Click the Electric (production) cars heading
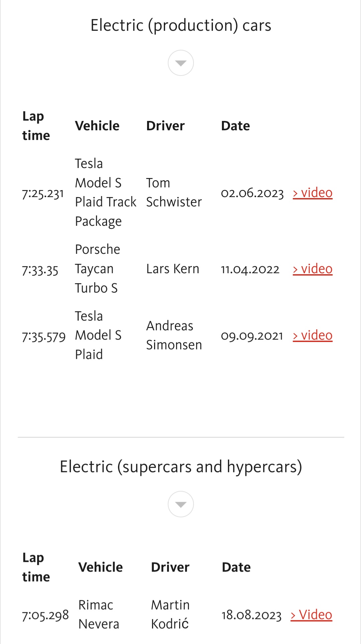The height and width of the screenshot is (644, 361). (x=180, y=25)
